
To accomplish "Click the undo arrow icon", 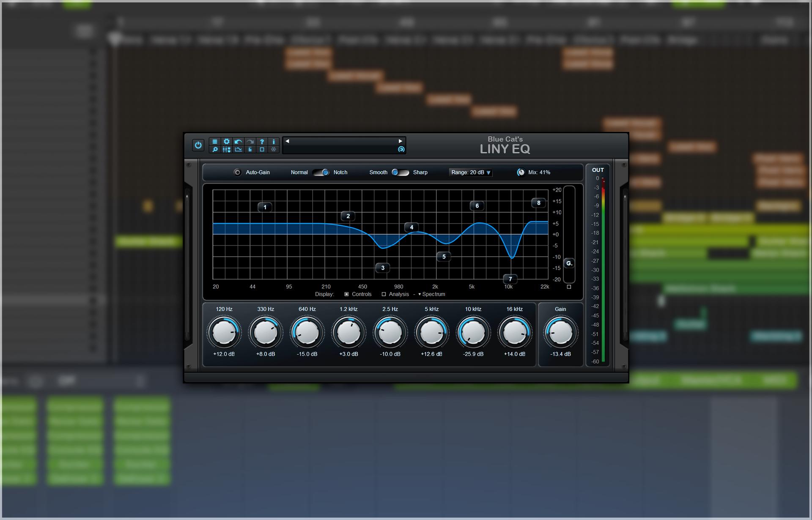I will [x=239, y=142].
